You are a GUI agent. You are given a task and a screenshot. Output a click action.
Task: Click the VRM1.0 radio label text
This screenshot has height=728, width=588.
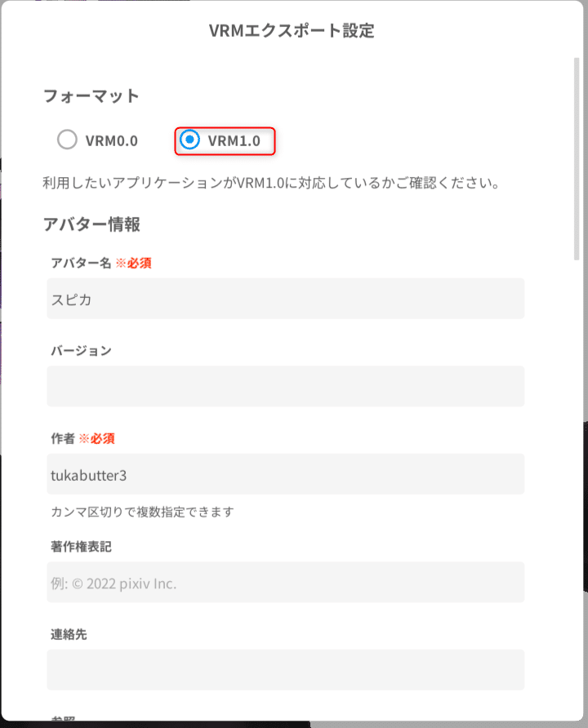point(234,140)
